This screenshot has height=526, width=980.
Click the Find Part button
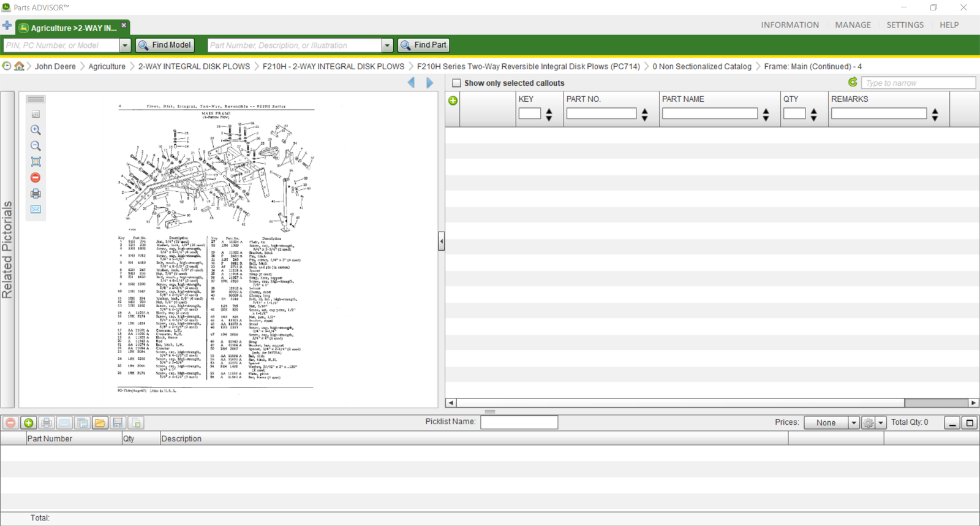424,45
